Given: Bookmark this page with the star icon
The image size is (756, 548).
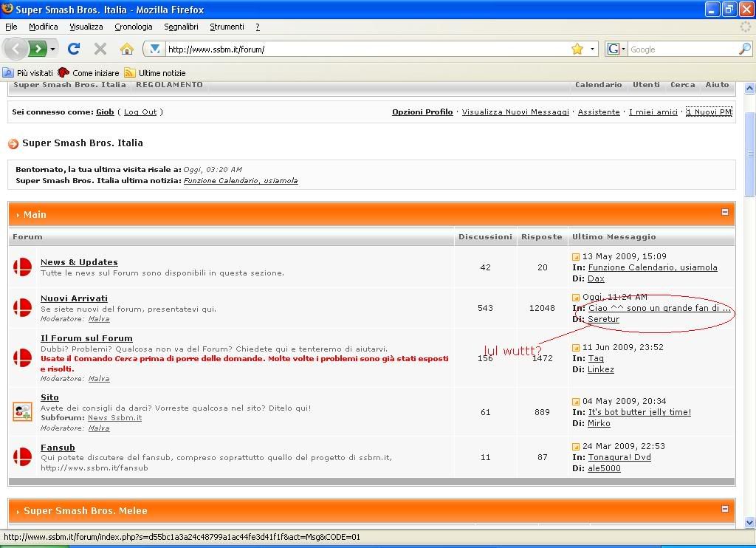Looking at the screenshot, I should tap(577, 49).
